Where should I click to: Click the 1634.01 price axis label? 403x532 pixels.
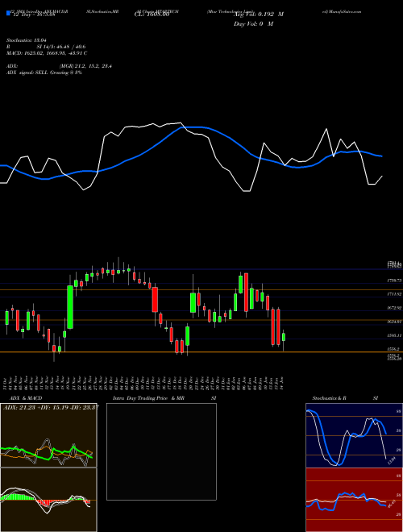[x=394, y=322]
